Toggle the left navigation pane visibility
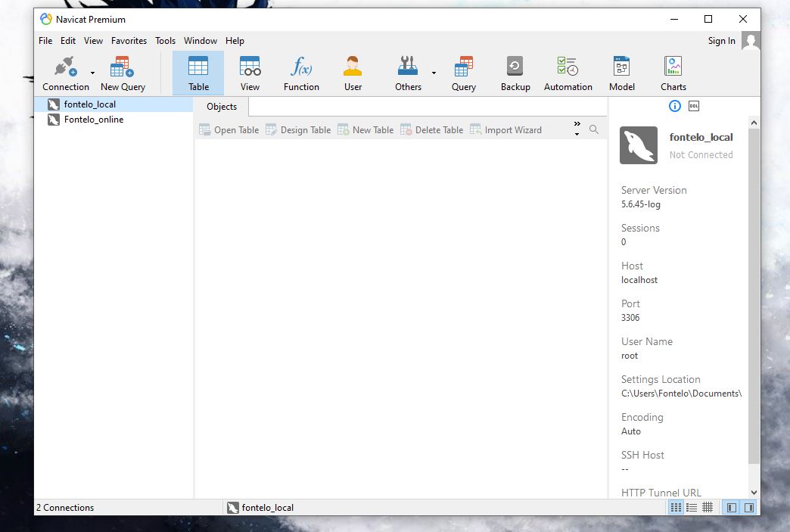The image size is (790, 532). 732,508
